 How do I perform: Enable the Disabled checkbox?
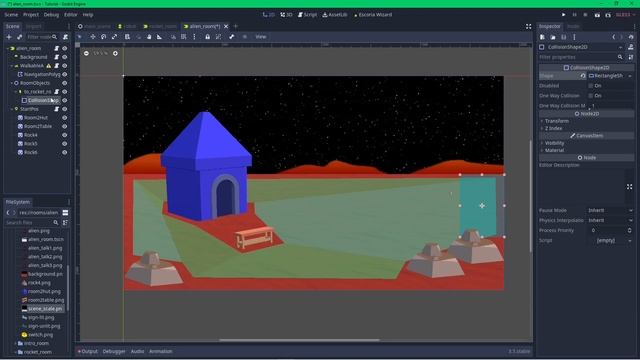(x=591, y=86)
